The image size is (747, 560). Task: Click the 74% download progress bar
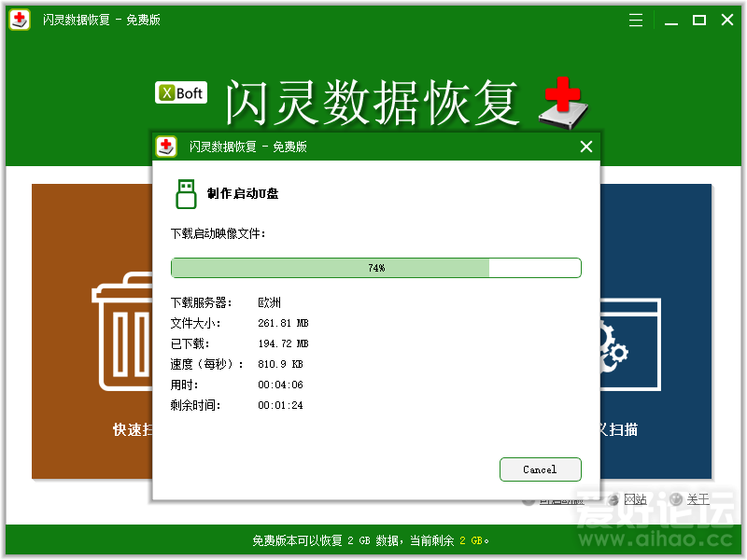pyautogui.click(x=376, y=268)
